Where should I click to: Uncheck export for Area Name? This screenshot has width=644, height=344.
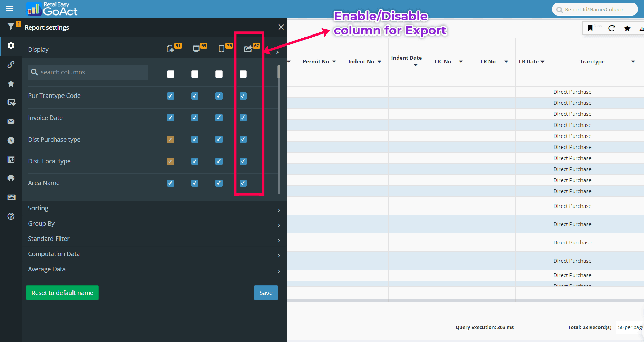click(x=243, y=183)
